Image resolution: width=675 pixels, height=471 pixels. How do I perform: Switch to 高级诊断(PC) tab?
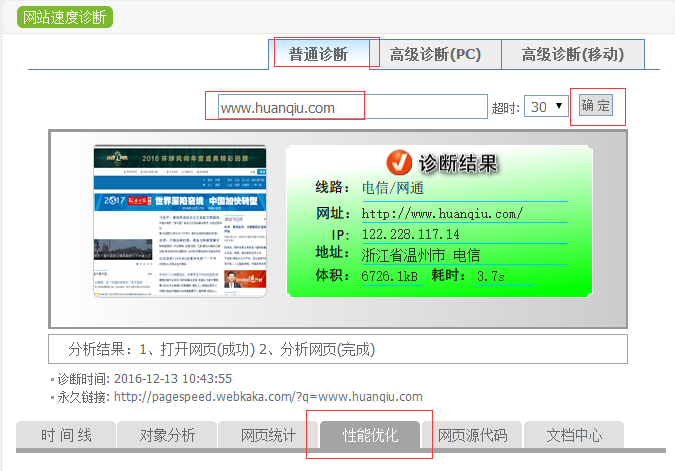click(x=435, y=54)
